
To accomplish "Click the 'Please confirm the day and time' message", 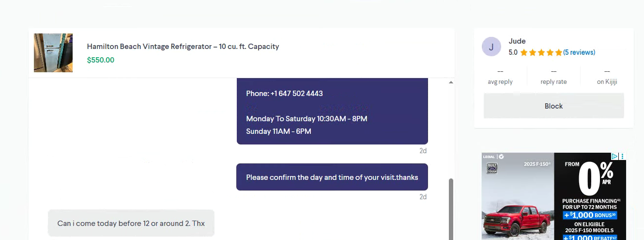I will [332, 177].
